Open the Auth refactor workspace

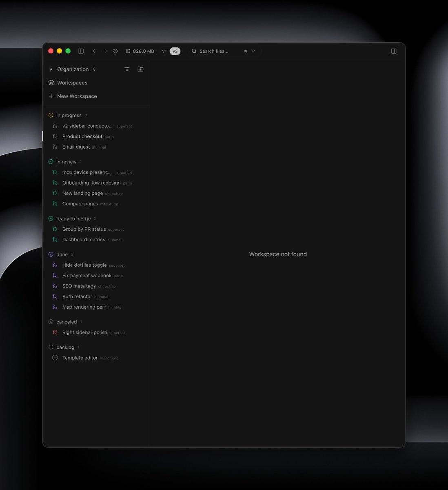pyautogui.click(x=96, y=296)
